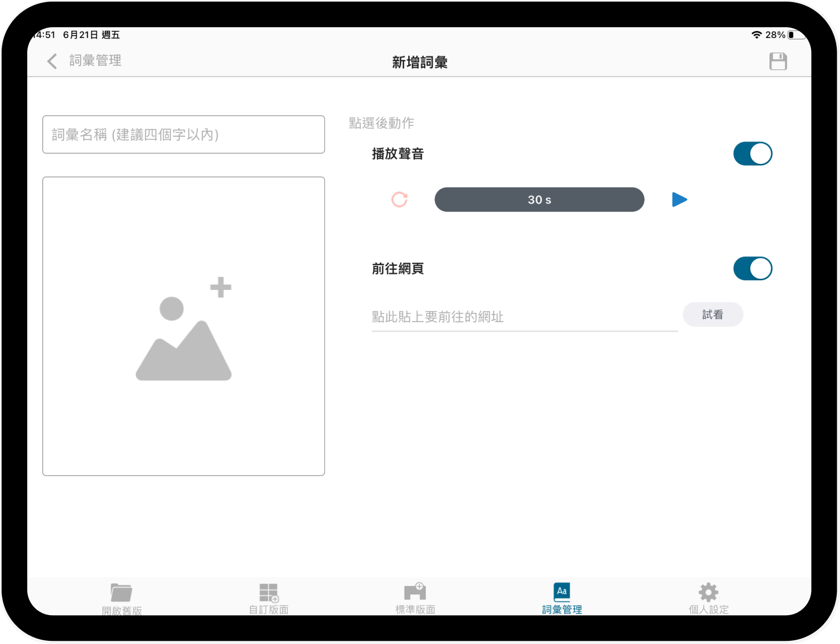Tap the date 6月21日 週五 in status bar
The width and height of the screenshot is (840, 644).
click(x=91, y=35)
